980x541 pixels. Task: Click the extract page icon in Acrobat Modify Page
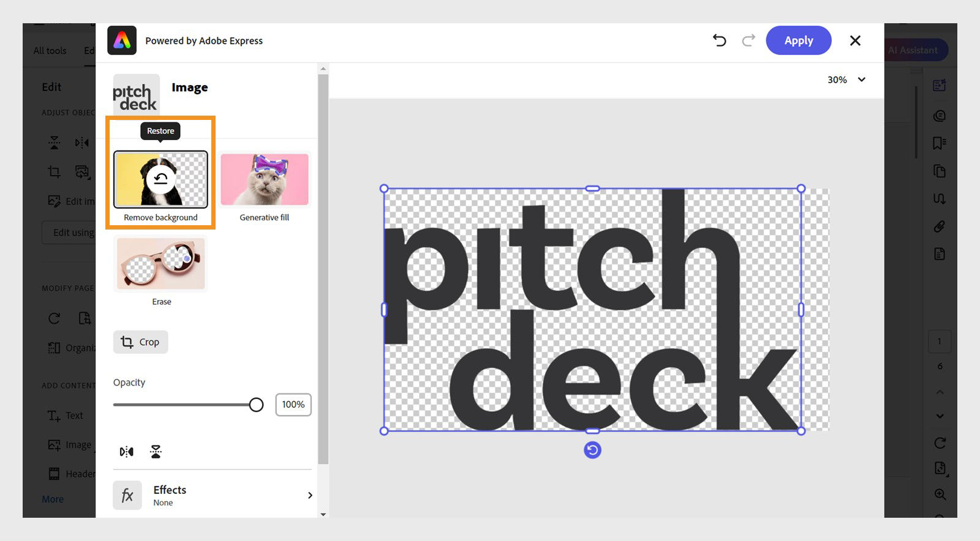(x=85, y=318)
